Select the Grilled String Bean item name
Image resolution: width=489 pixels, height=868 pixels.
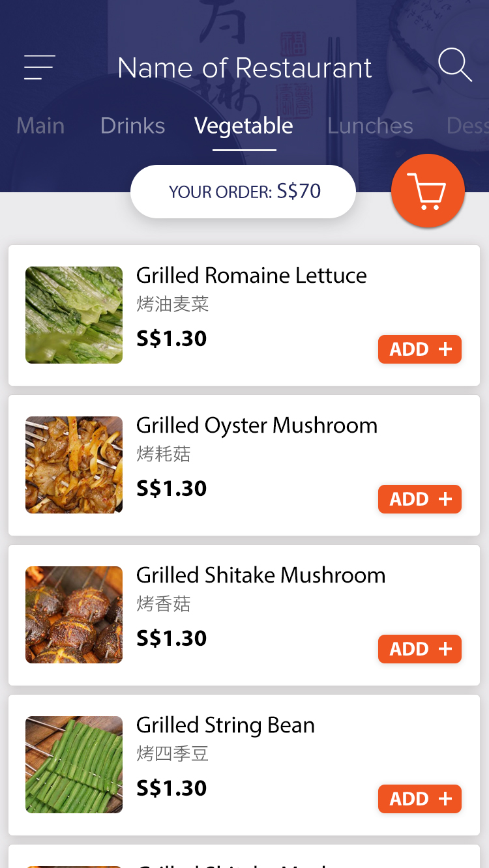(x=225, y=725)
